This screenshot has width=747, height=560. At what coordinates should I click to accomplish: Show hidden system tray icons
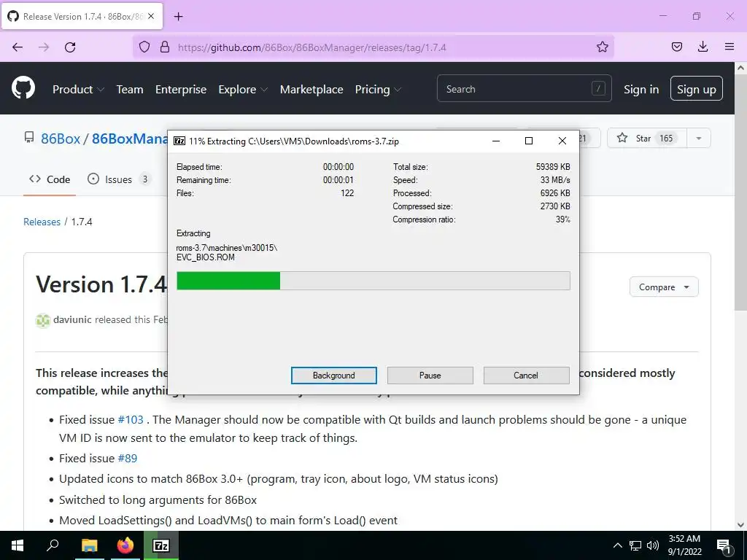(x=617, y=545)
